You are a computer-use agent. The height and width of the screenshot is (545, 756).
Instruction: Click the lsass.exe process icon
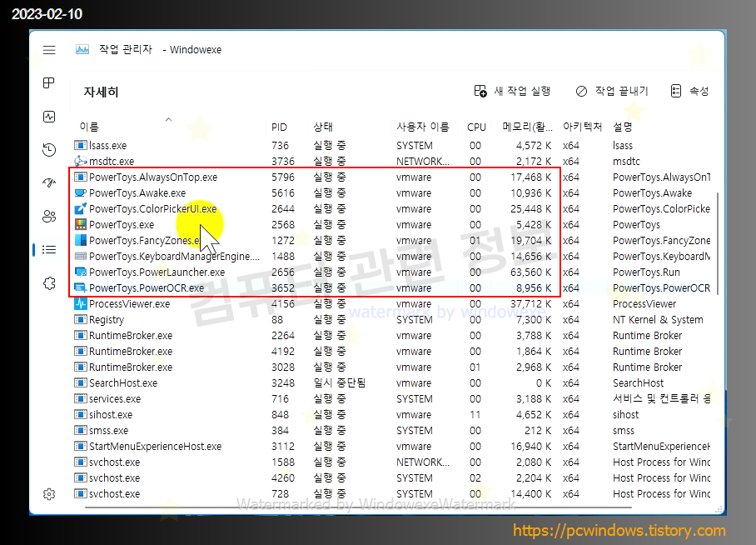click(x=81, y=145)
